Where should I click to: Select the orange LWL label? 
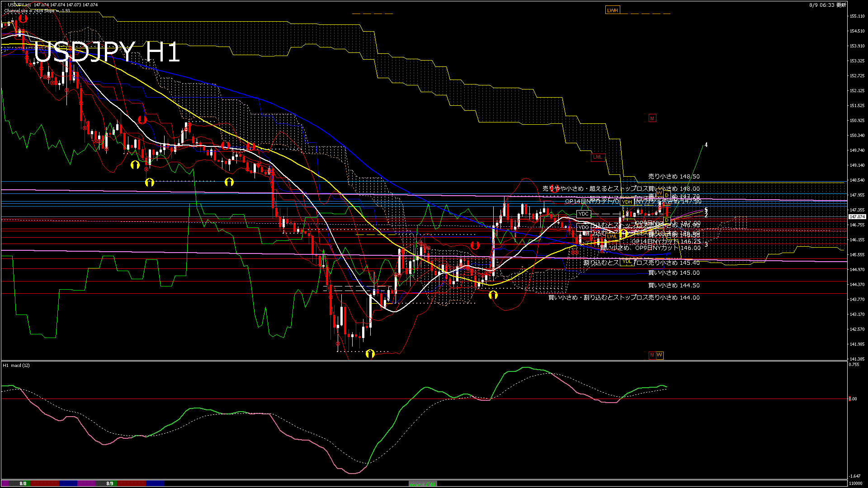[x=612, y=236]
